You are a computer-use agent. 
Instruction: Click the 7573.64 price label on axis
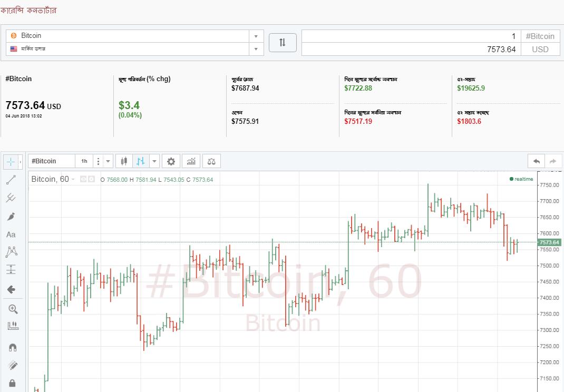click(549, 242)
